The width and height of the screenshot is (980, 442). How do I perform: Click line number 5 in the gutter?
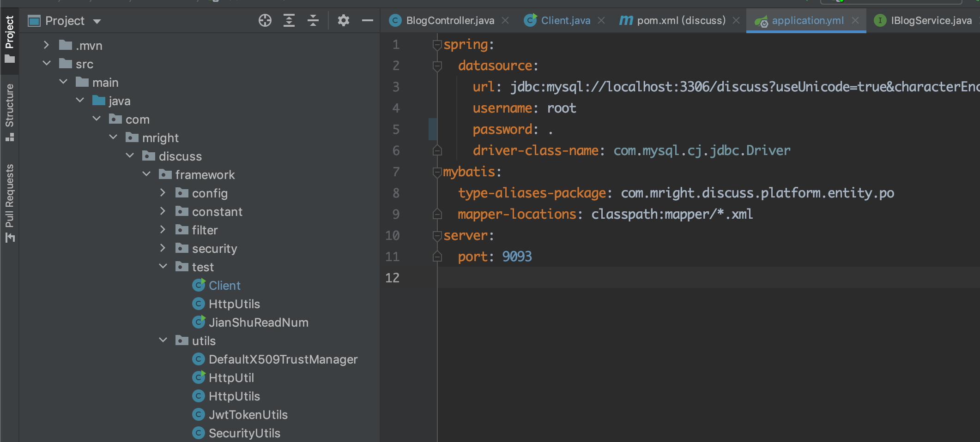(396, 130)
